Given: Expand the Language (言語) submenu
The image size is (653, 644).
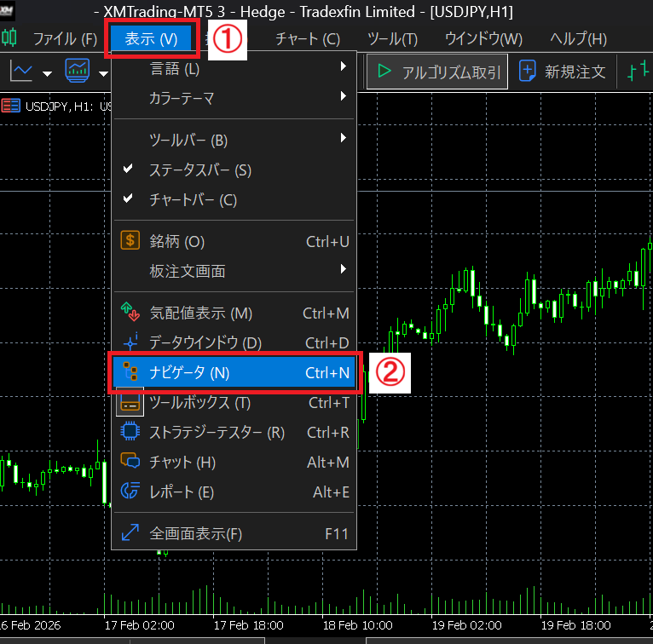Looking at the screenshot, I should point(233,68).
